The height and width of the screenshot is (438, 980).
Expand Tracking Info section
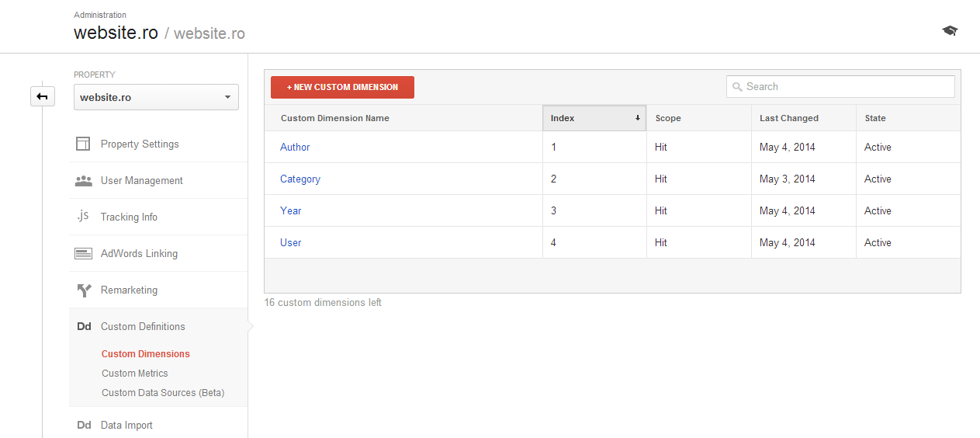(x=129, y=217)
